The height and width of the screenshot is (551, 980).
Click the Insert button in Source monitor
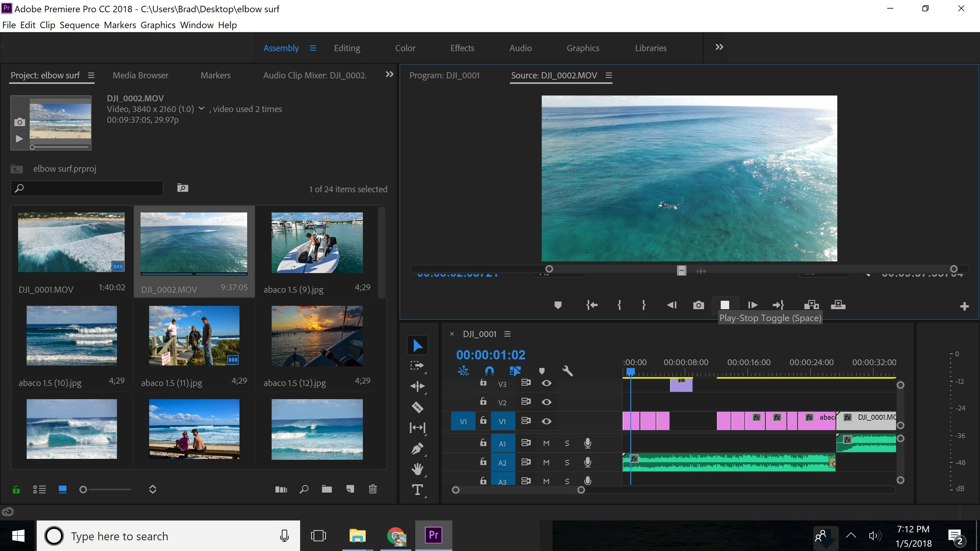811,305
